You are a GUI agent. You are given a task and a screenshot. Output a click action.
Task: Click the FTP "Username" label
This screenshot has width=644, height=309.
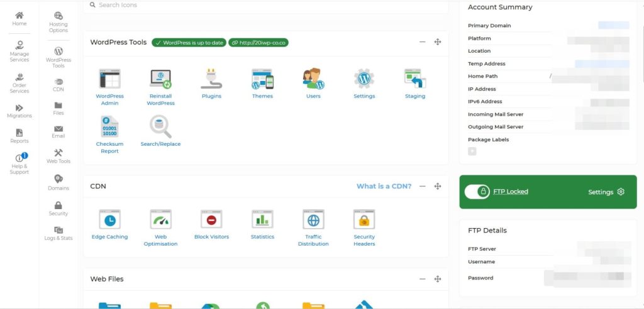[481, 261]
